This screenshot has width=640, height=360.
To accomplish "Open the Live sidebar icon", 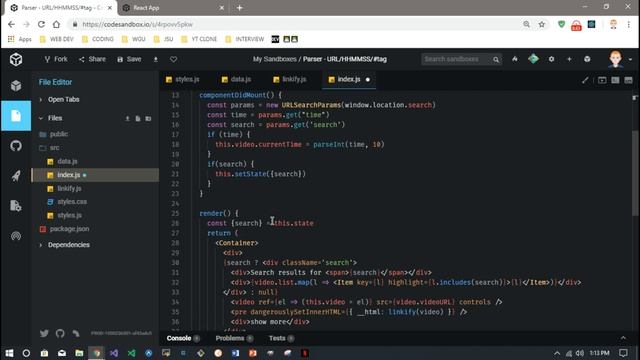I will click(x=16, y=236).
